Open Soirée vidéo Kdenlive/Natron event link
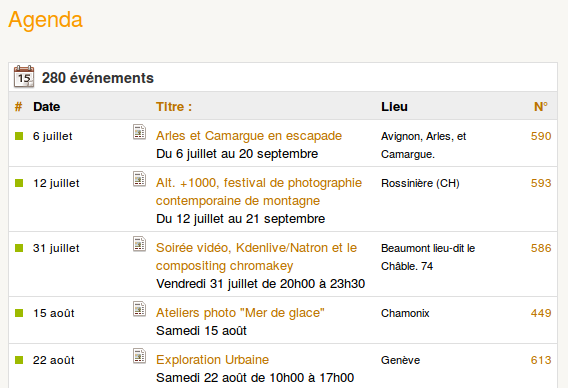The height and width of the screenshot is (388, 568). point(256,257)
